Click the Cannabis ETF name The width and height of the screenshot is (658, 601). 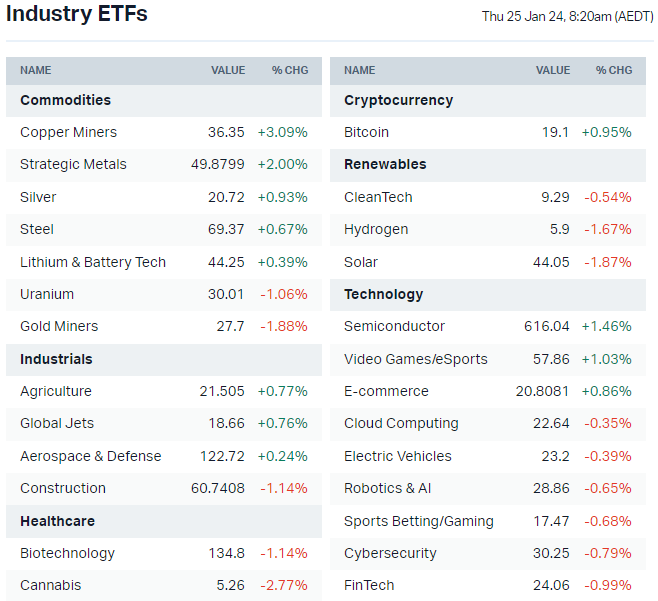50,585
